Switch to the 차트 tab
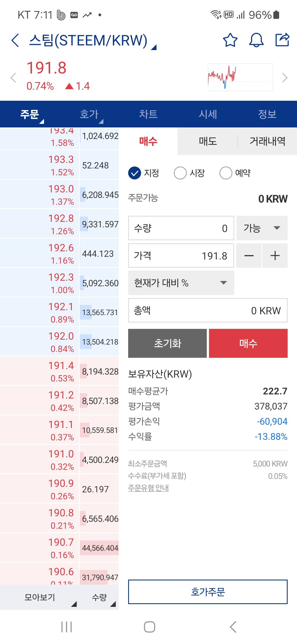Viewport: 297px width, 644px height. point(148,114)
